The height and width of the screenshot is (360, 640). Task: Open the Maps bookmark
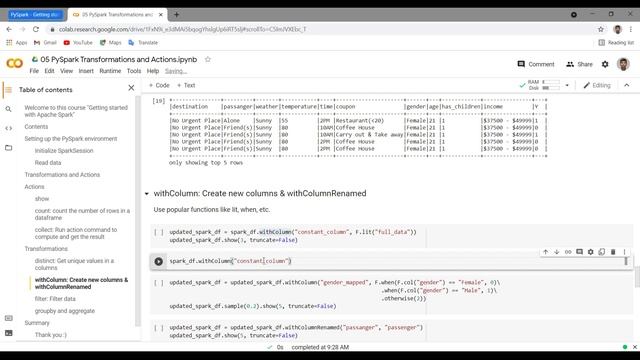[111, 42]
